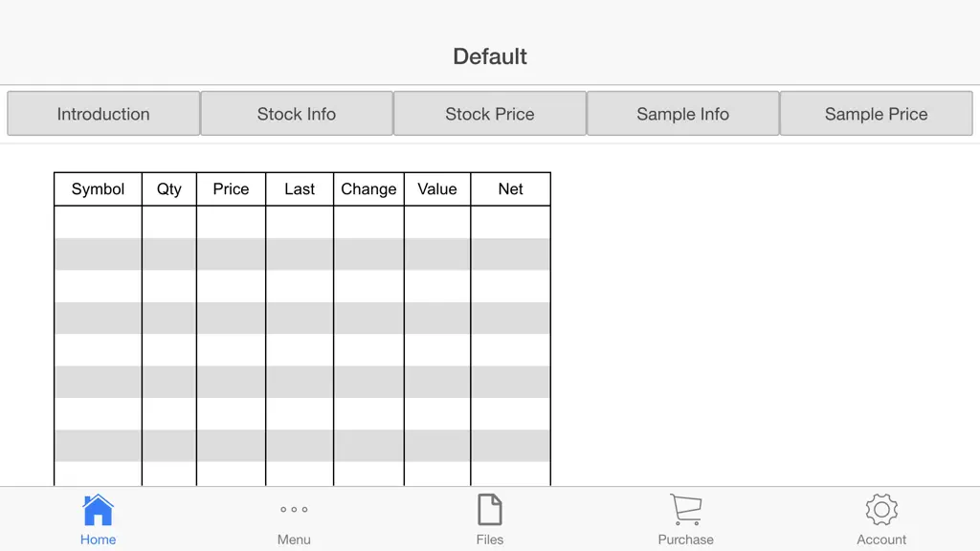Switch to the Introduction tab
This screenshot has width=980, height=551.
103,114
